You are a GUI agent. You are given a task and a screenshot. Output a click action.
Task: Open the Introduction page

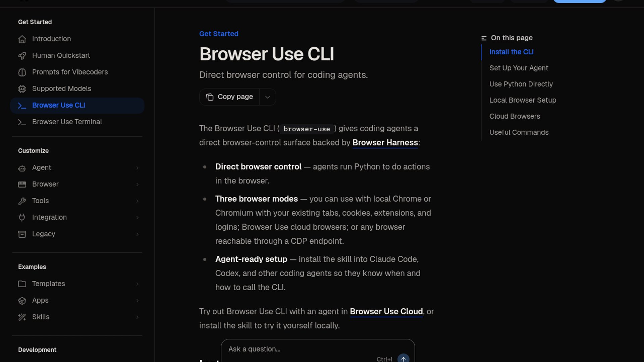pos(77,39)
